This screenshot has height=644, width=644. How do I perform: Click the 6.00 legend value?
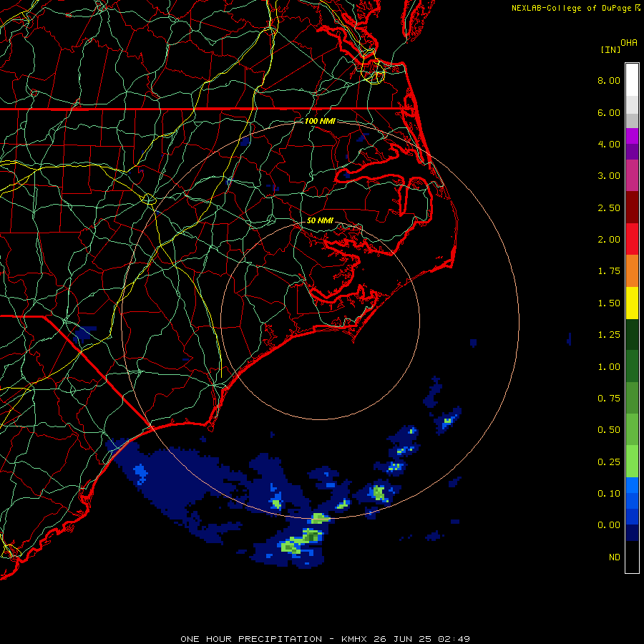pos(609,112)
